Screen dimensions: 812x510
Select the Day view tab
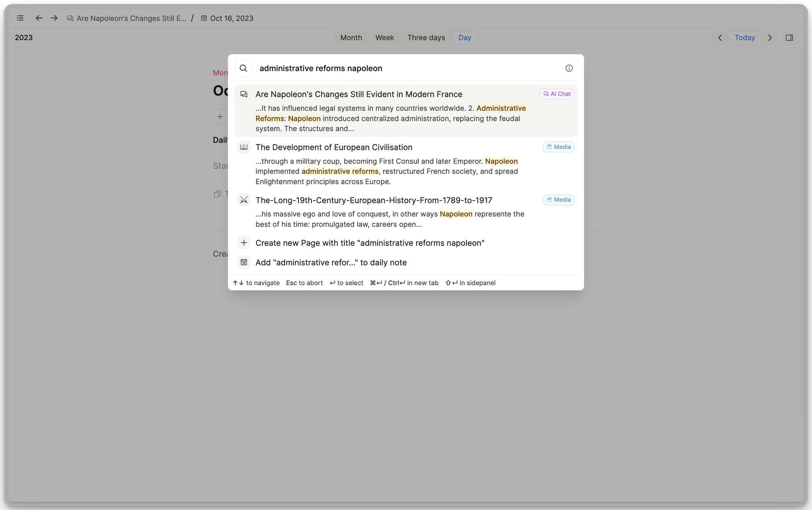click(464, 38)
